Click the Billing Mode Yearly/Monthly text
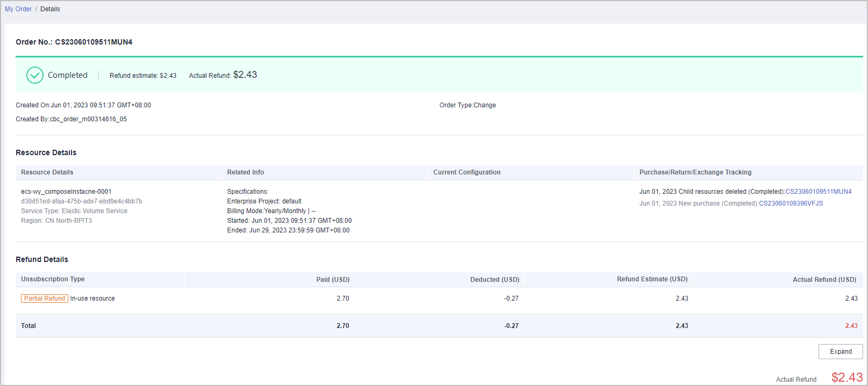This screenshot has height=386, width=868. click(x=267, y=211)
